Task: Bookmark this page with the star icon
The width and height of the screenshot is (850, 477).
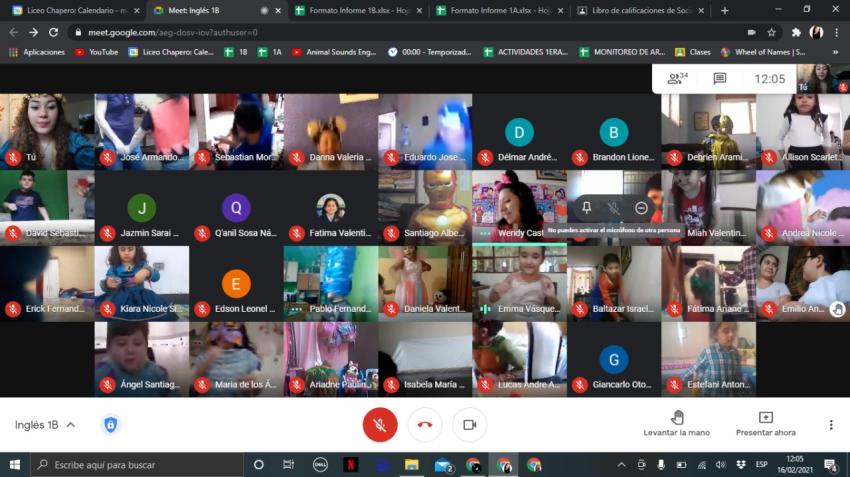Action: click(771, 33)
